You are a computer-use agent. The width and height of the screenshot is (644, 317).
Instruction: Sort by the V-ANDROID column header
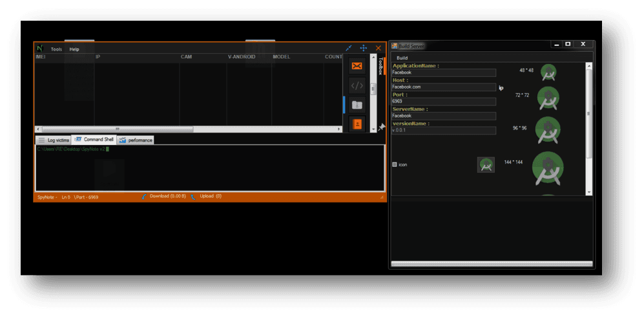(x=242, y=57)
